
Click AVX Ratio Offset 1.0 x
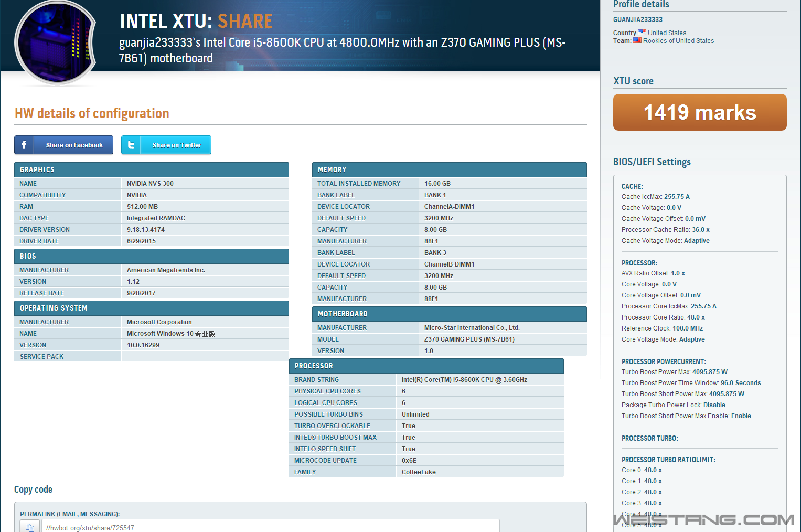point(653,273)
